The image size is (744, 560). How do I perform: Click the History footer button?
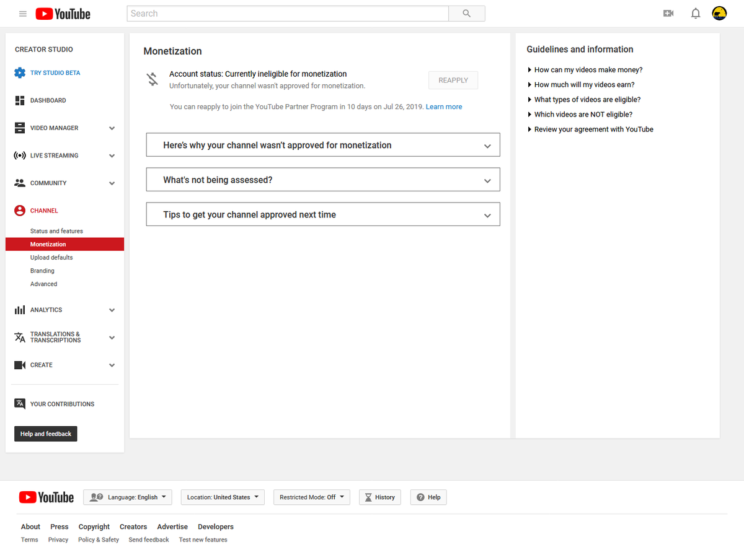[x=380, y=497]
